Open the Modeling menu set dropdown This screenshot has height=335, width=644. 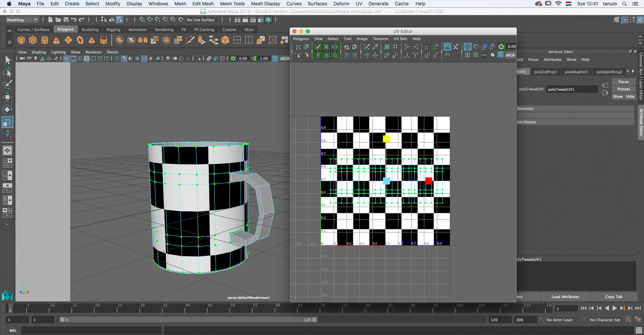click(x=22, y=20)
